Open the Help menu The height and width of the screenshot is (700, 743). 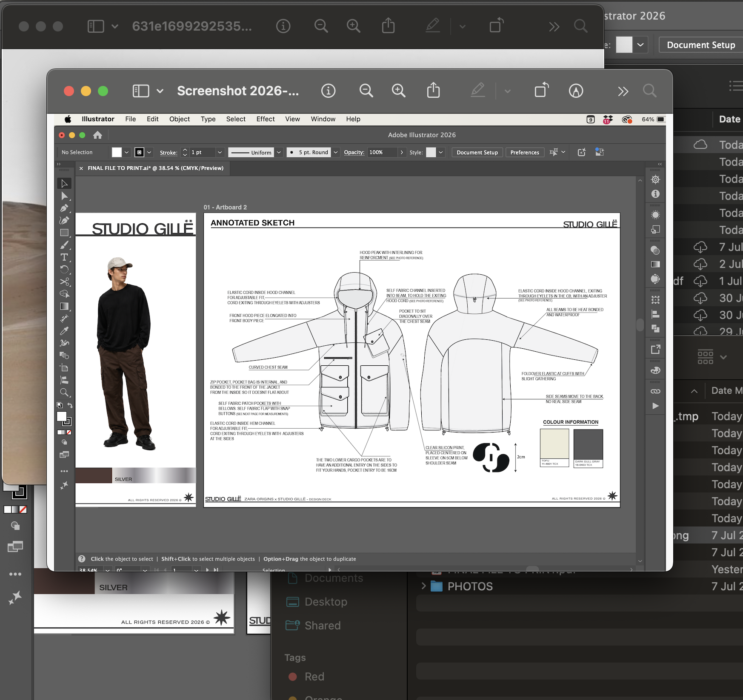(353, 119)
